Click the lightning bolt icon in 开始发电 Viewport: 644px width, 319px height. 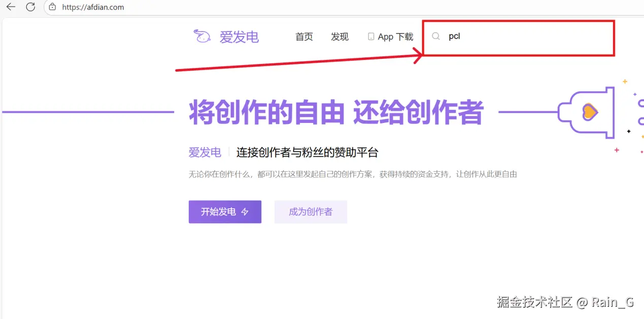[245, 212]
